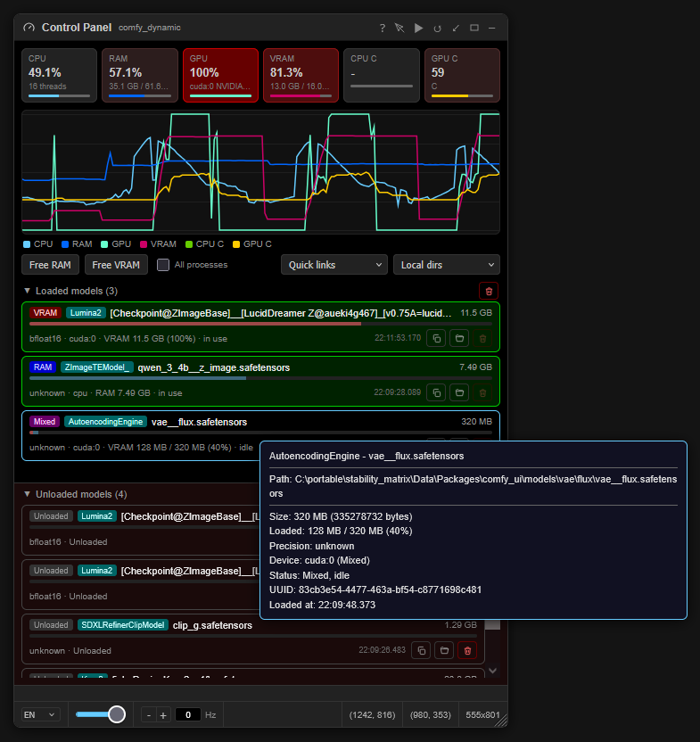Screen dimensions: 700x742
Task: Click the play triangle in panel header
Action: click(418, 28)
